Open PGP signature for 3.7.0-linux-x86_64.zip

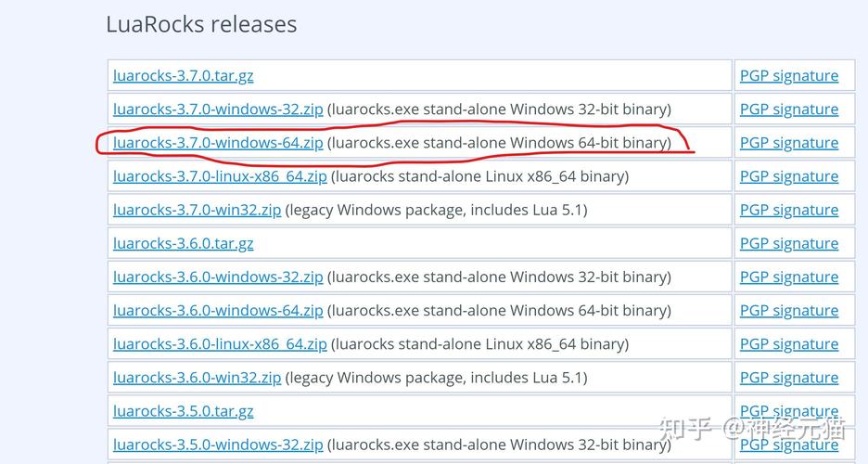789,176
